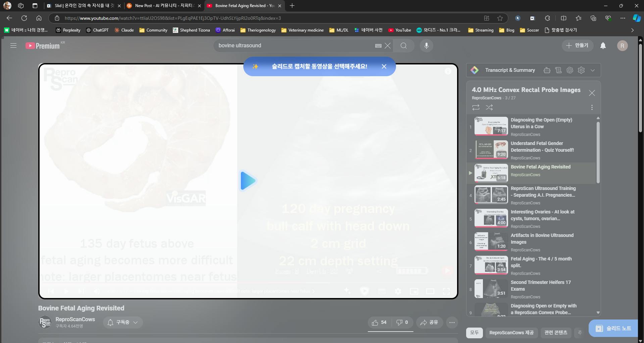Open browser split screen

(564, 18)
